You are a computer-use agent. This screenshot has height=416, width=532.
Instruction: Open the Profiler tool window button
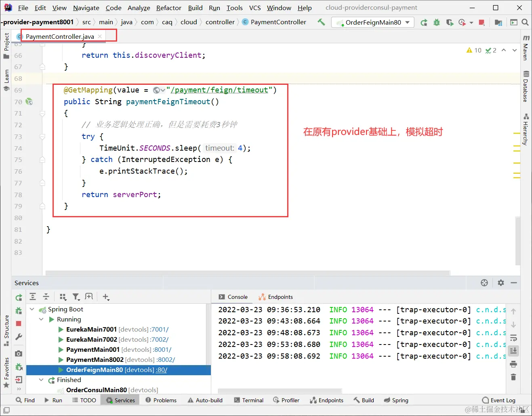[x=286, y=400]
